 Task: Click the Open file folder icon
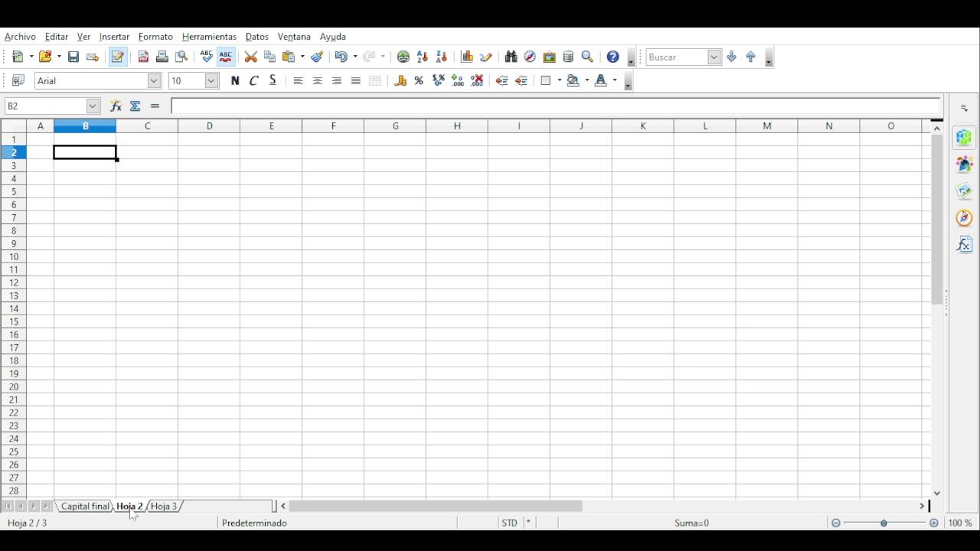(45, 57)
